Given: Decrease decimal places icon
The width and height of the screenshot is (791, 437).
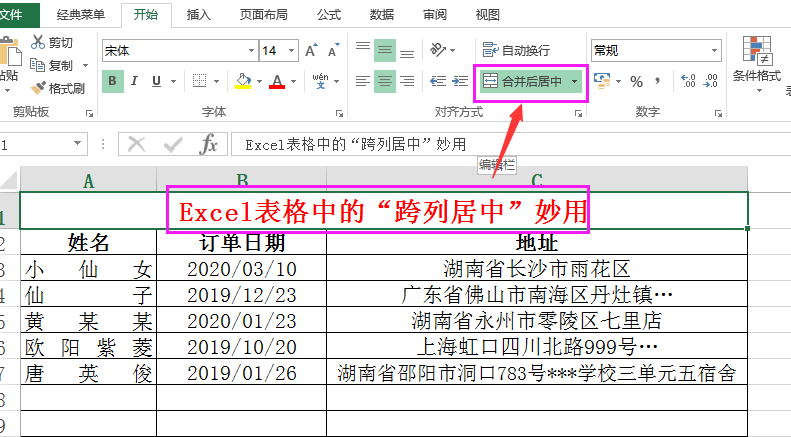Looking at the screenshot, I should (x=710, y=81).
